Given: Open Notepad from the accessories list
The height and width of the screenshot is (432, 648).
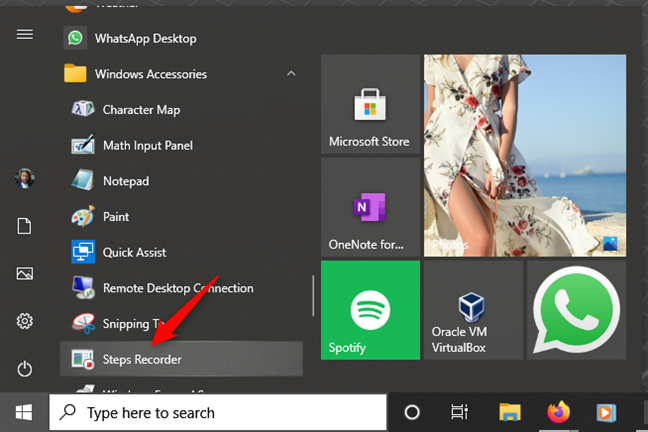Looking at the screenshot, I should coord(182,181).
